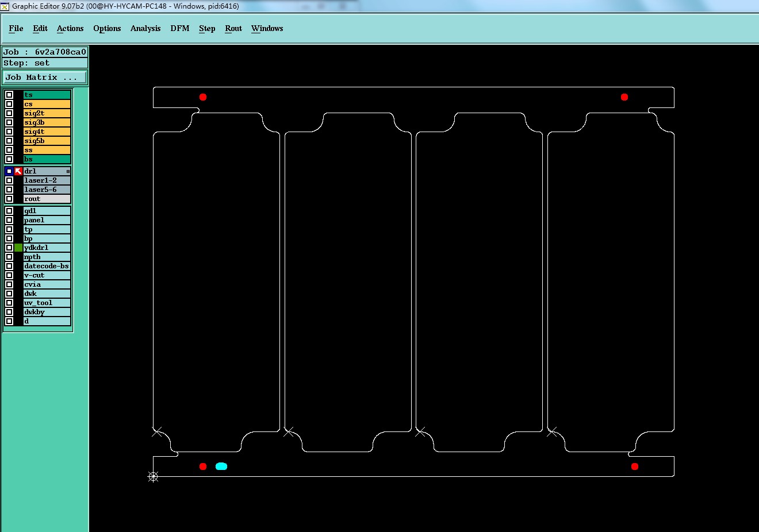Image resolution: width=759 pixels, height=532 pixels.
Task: Open the Step menu
Action: pyautogui.click(x=207, y=28)
